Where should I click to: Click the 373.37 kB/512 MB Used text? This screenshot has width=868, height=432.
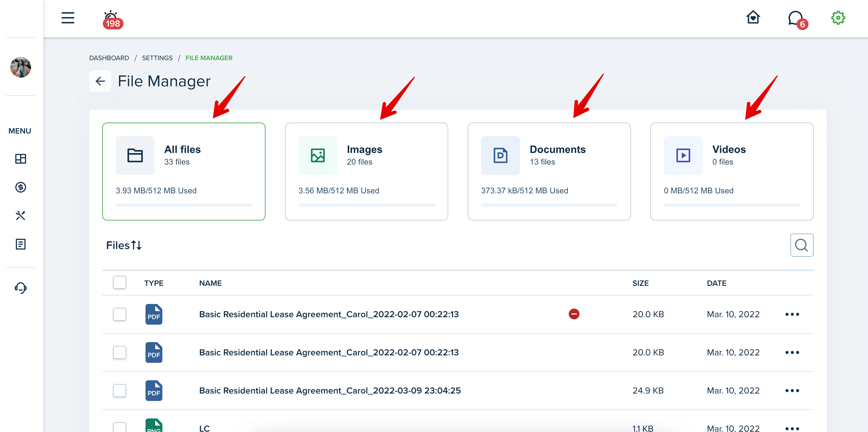[x=524, y=190]
